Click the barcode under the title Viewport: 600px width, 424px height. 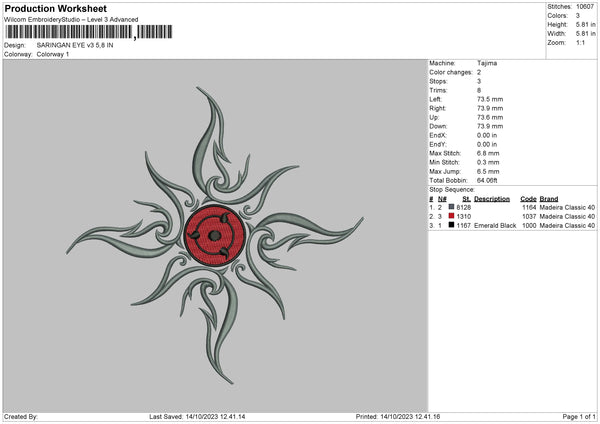coord(89,32)
